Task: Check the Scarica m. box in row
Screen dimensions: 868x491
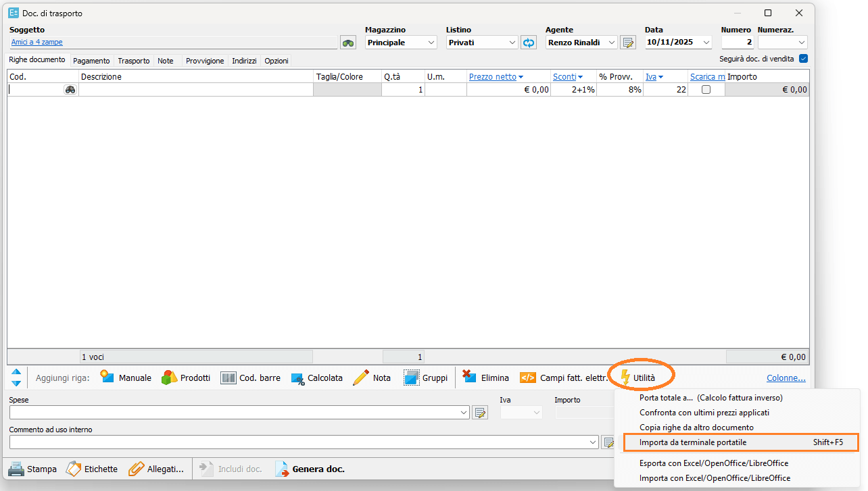Action: click(x=706, y=90)
